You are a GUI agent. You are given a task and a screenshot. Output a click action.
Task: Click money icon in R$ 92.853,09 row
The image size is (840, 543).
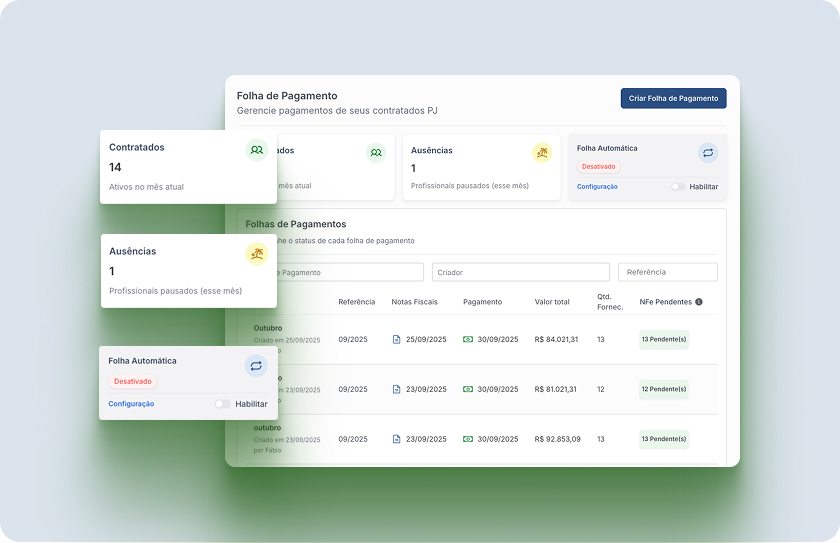coord(468,439)
